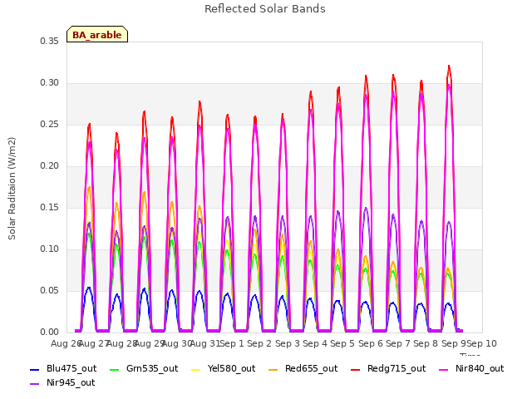532x399 pixels.
Task: Click the Solar Raditaion (W/m2) axis label
Action: (12, 189)
